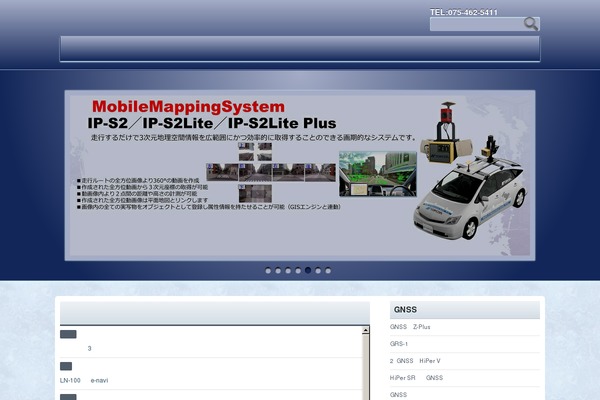Click the gray tag above LN-100 e-navi
The height and width of the screenshot is (400, 600).
click(66, 366)
